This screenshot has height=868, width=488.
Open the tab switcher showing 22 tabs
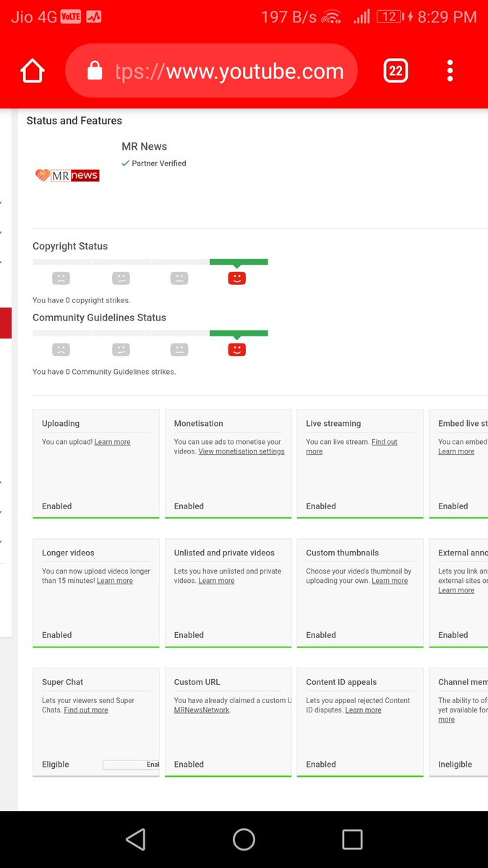(x=395, y=71)
